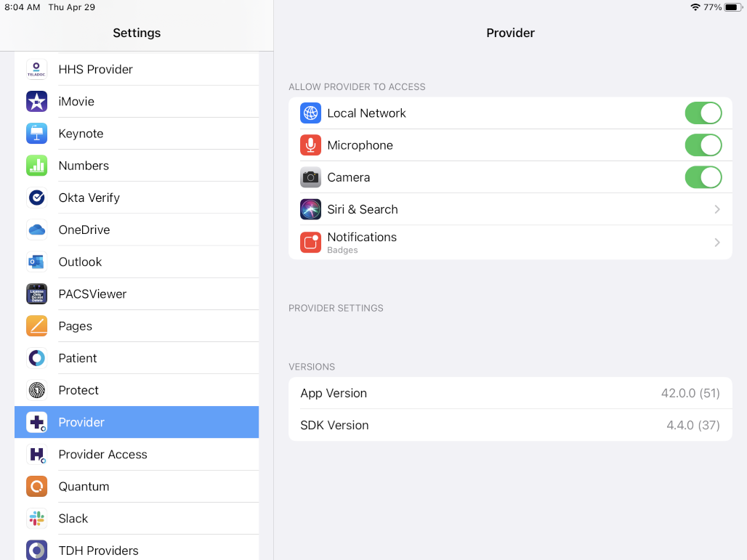This screenshot has width=747, height=560.
Task: Tap the Siri & Search icon
Action: click(x=310, y=209)
